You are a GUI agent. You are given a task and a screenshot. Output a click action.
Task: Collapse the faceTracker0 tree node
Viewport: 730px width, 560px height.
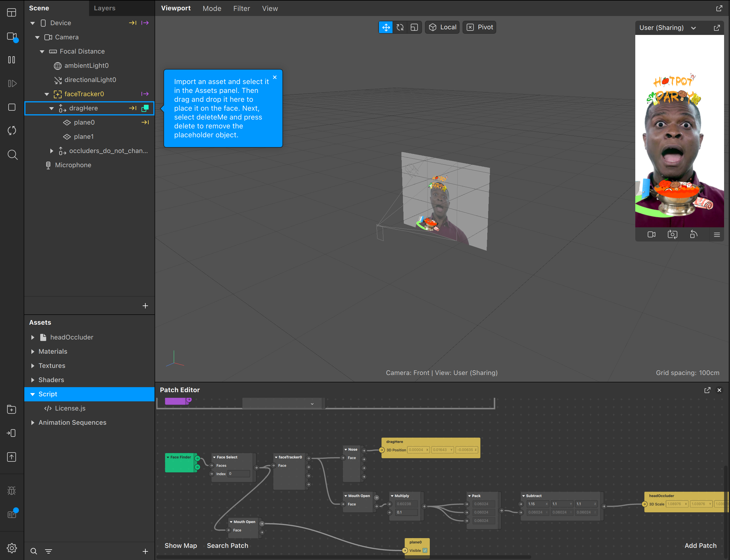(x=47, y=94)
